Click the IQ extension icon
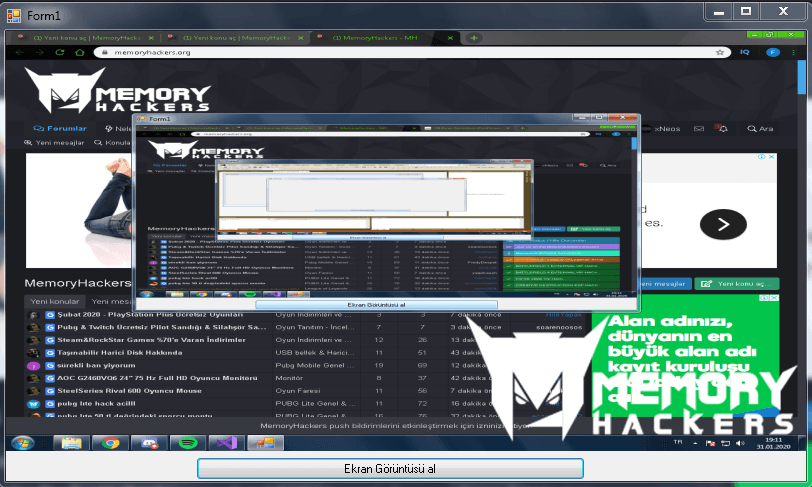The image size is (812, 487). (745, 52)
